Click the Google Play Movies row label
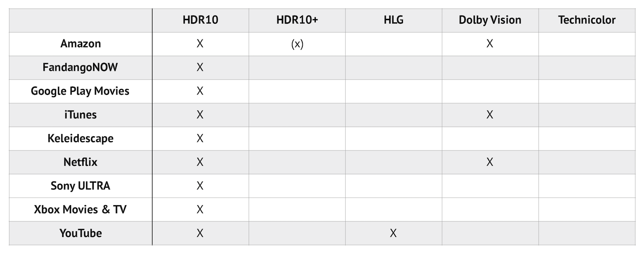The image size is (644, 254). click(80, 91)
